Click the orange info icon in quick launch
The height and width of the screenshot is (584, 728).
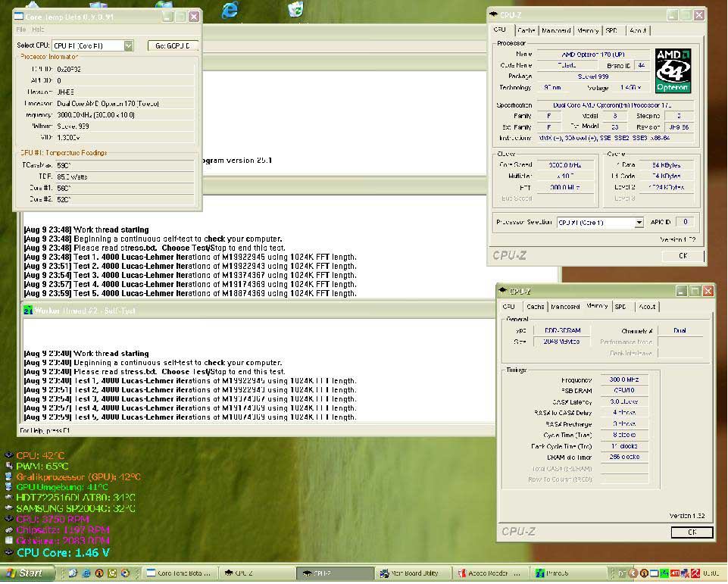point(99,573)
